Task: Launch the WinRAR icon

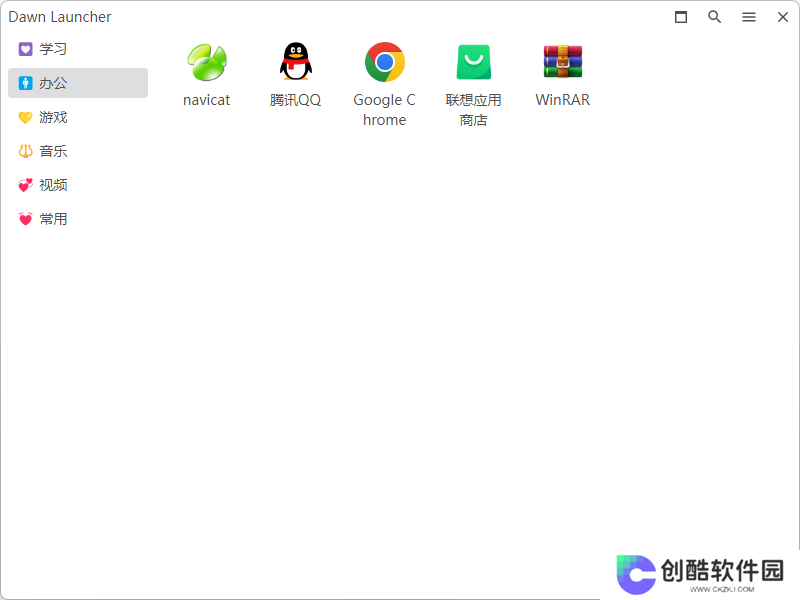Action: point(563,61)
